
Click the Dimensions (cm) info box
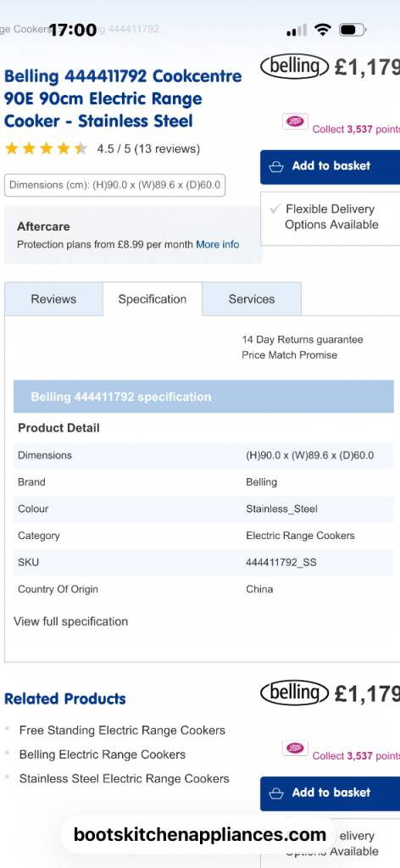(115, 185)
